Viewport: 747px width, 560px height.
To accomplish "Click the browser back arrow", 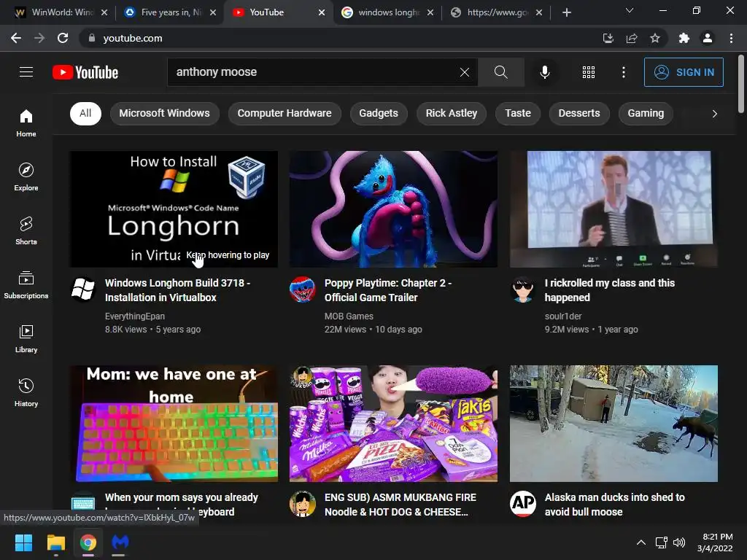I will (x=16, y=38).
